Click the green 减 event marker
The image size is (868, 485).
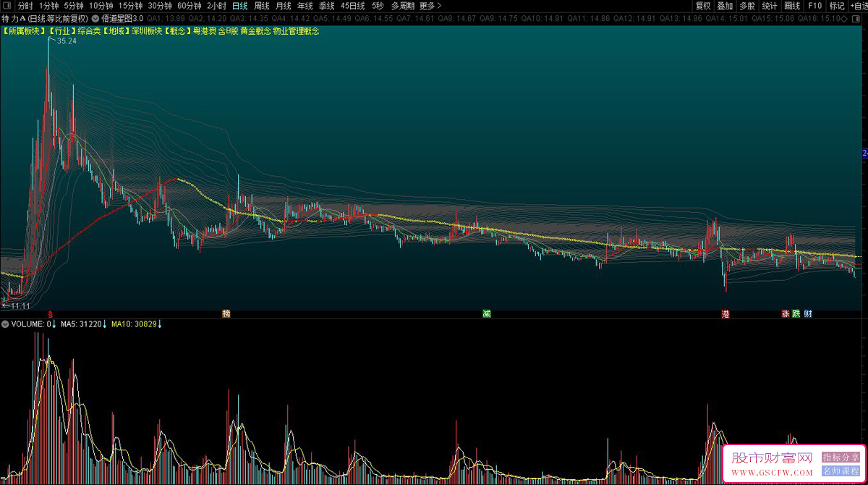click(x=487, y=314)
